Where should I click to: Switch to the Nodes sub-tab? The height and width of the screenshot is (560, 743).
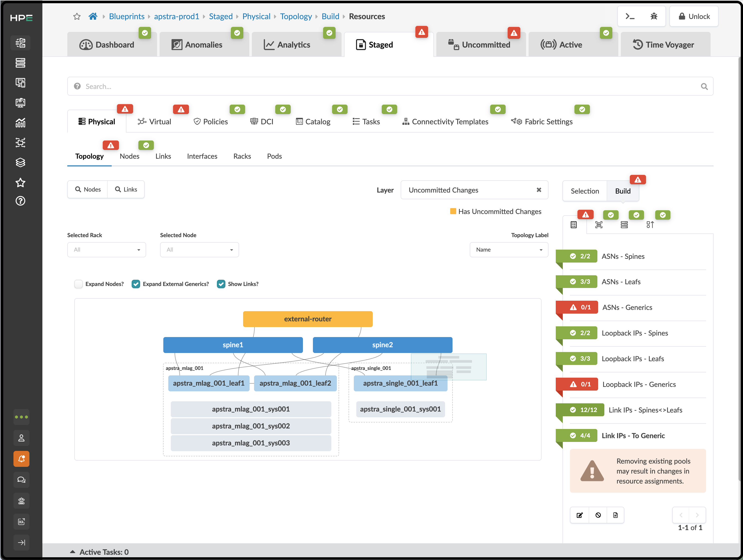pos(129,156)
